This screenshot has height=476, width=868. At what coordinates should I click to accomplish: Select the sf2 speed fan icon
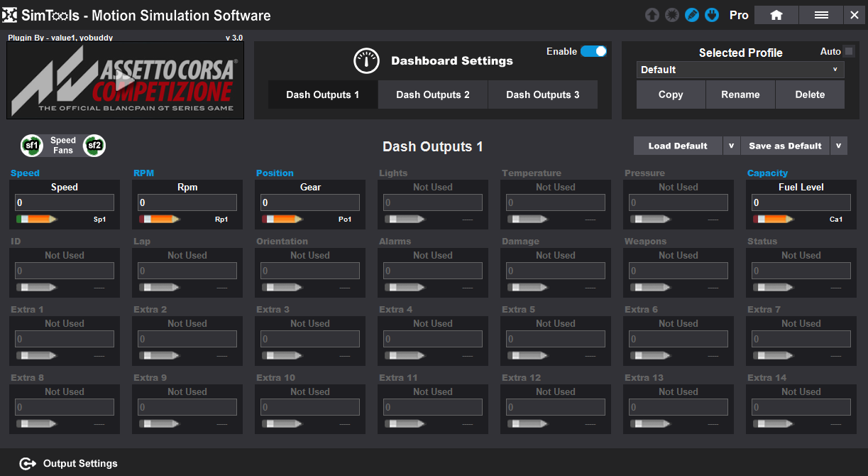[x=94, y=146]
